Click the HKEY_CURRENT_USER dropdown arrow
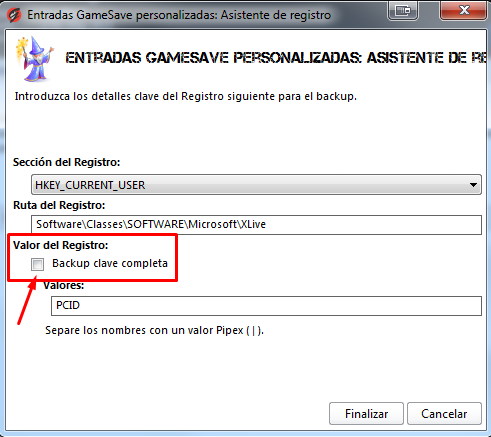The image size is (491, 437). pos(473,185)
